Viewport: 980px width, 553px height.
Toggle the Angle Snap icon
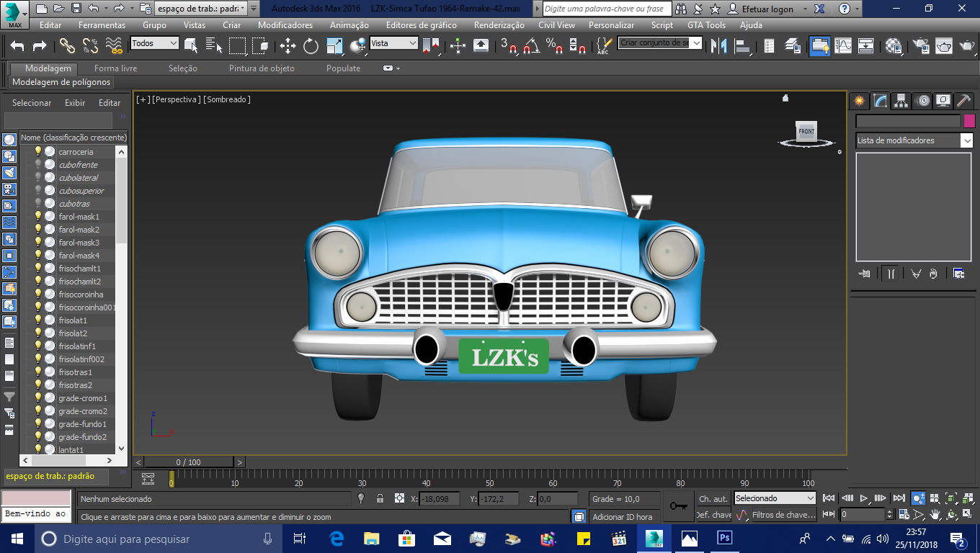tap(531, 46)
